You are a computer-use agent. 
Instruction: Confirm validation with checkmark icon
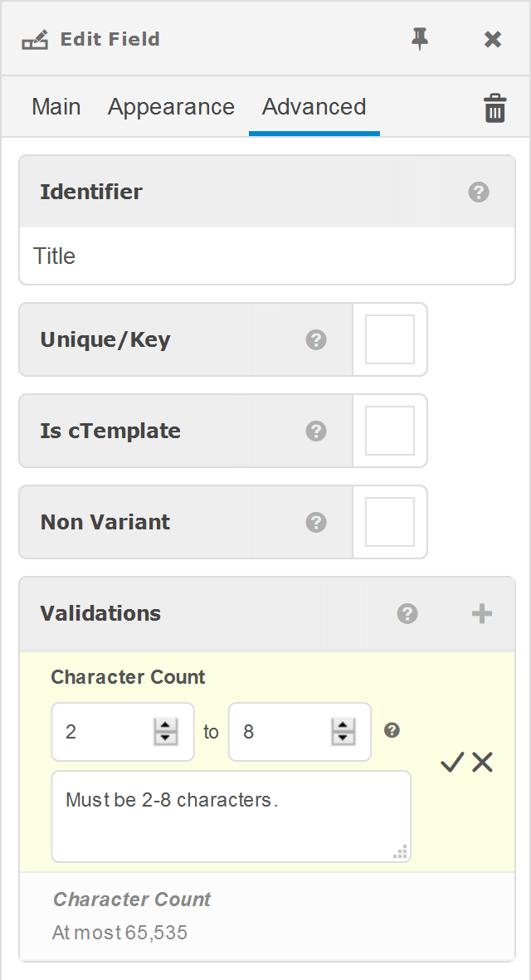[451, 763]
